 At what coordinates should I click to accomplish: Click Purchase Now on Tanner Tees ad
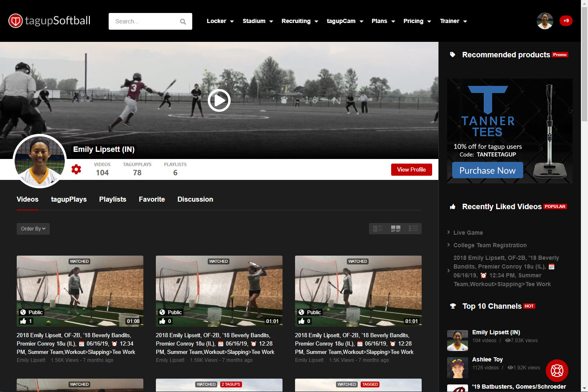coord(487,171)
